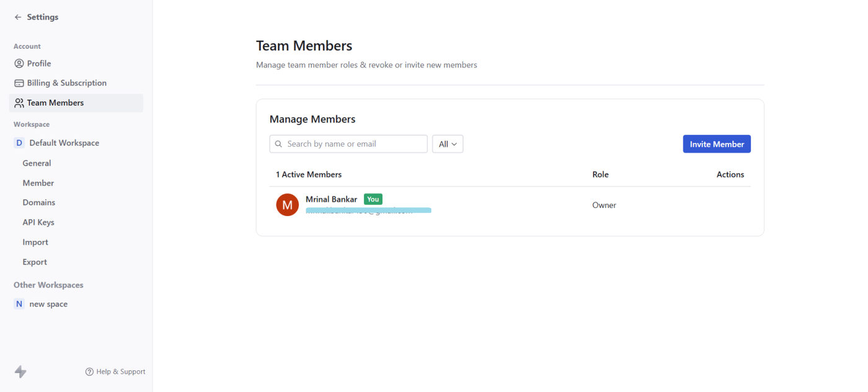
Task: Open the Export settings page
Action: tap(35, 262)
